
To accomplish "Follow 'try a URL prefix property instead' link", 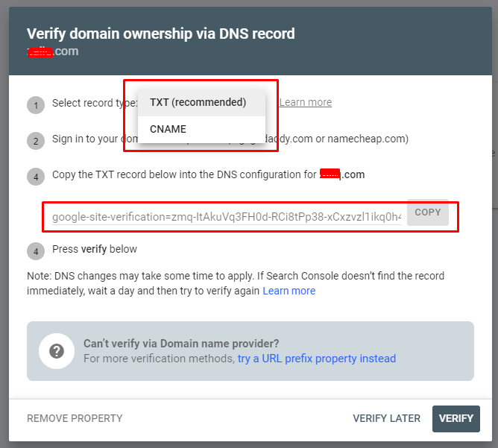I will pyautogui.click(x=317, y=359).
